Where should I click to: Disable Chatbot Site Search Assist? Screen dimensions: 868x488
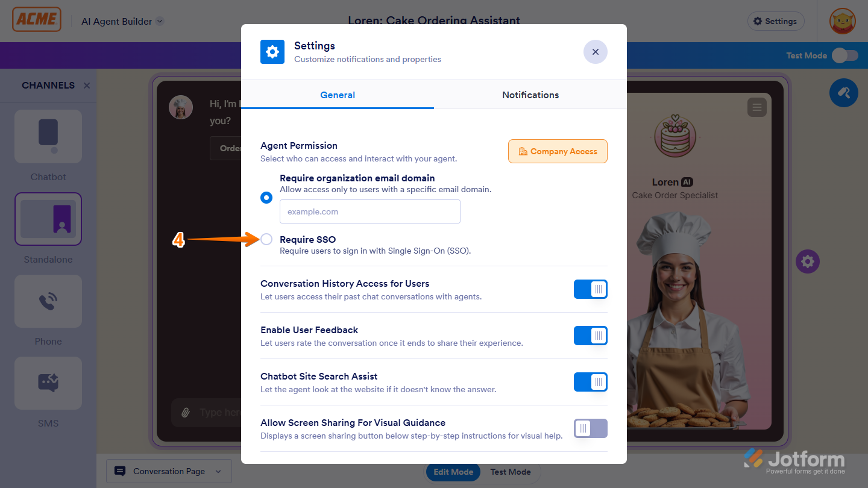pos(591,382)
